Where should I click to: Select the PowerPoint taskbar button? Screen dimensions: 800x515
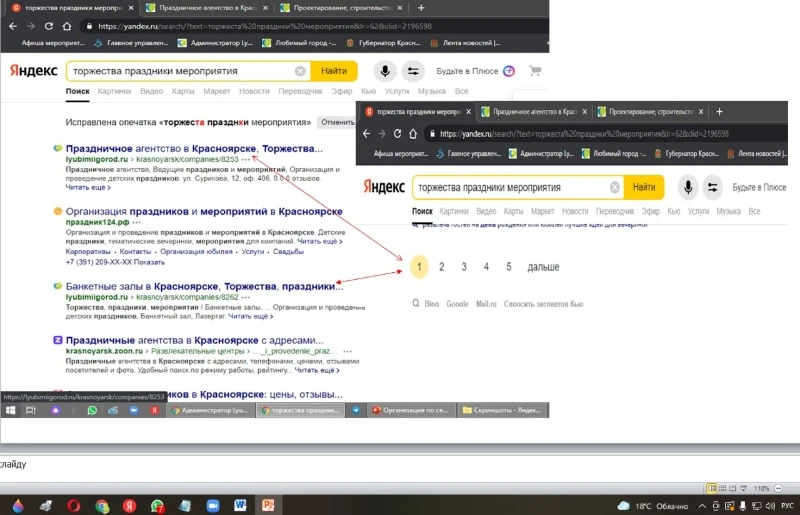click(268, 505)
